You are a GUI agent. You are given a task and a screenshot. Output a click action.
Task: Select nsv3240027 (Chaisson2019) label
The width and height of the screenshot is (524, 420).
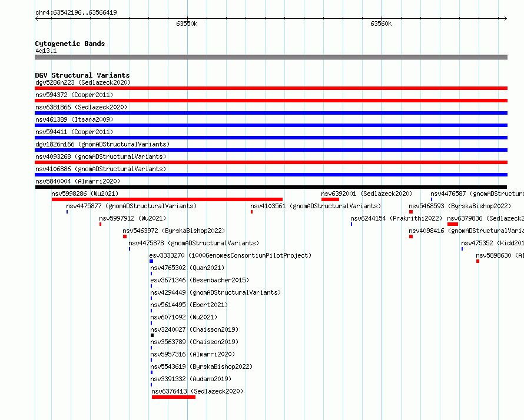pos(194,329)
